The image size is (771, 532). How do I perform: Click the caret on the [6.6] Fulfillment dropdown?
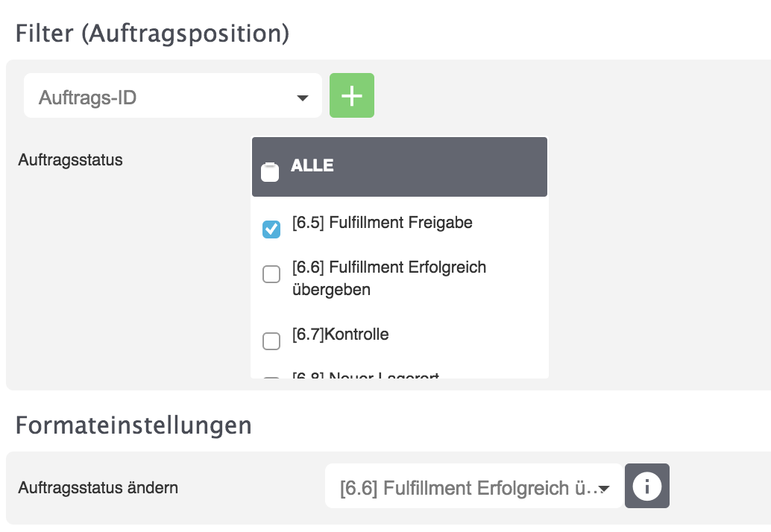click(605, 489)
